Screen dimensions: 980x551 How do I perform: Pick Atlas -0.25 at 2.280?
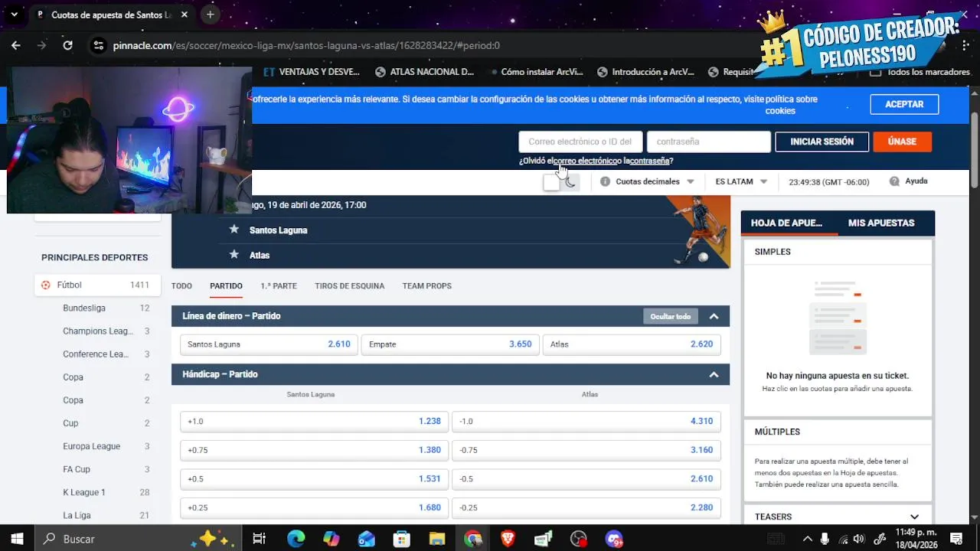pyautogui.click(x=586, y=507)
